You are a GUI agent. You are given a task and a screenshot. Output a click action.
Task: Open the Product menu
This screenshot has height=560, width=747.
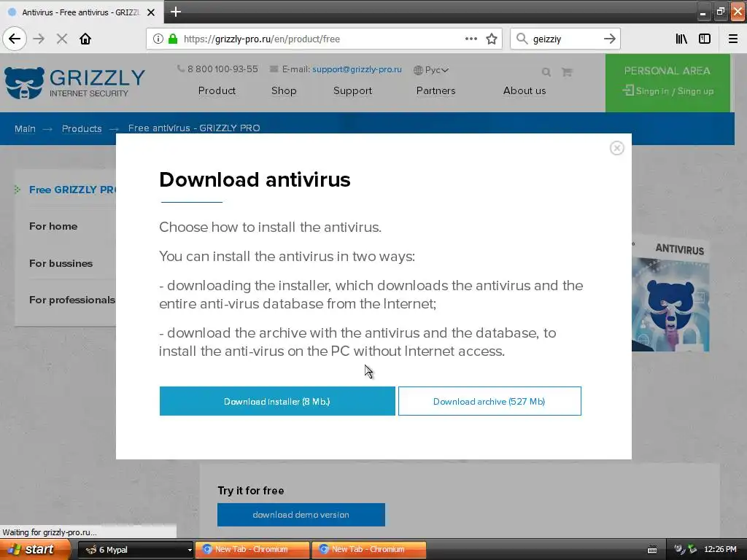click(217, 90)
